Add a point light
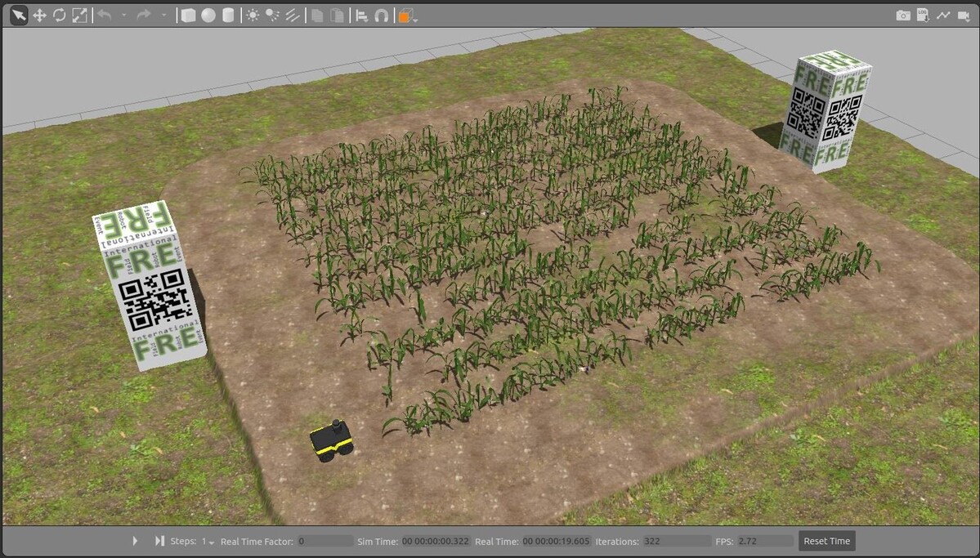Image resolution: width=980 pixels, height=558 pixels. pos(253,16)
